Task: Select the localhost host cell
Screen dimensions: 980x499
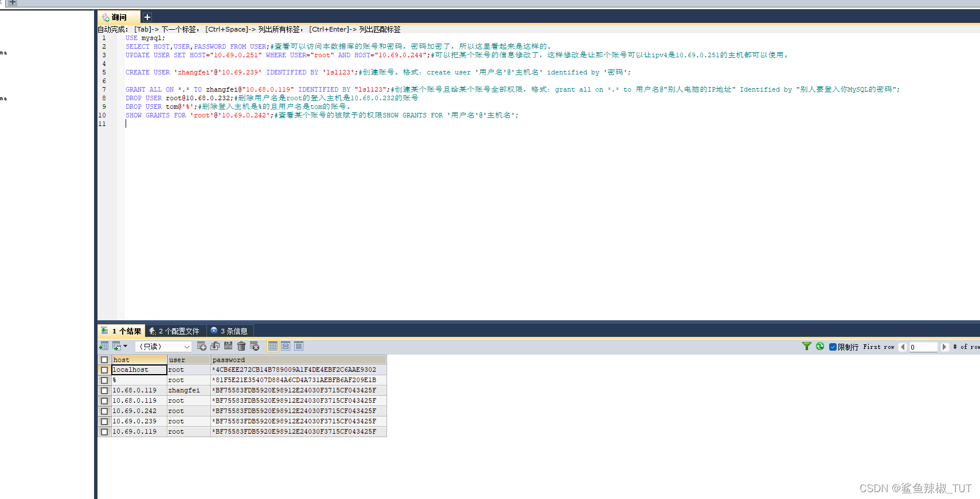Action: coord(139,370)
